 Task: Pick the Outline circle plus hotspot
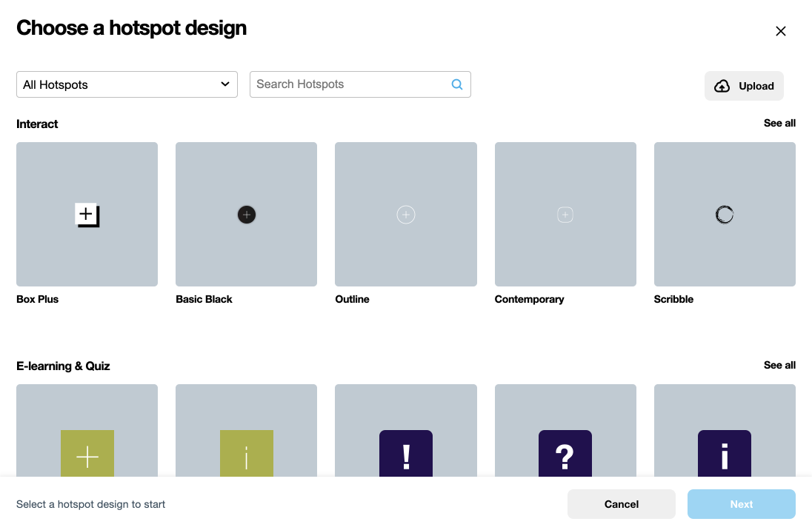pos(406,215)
